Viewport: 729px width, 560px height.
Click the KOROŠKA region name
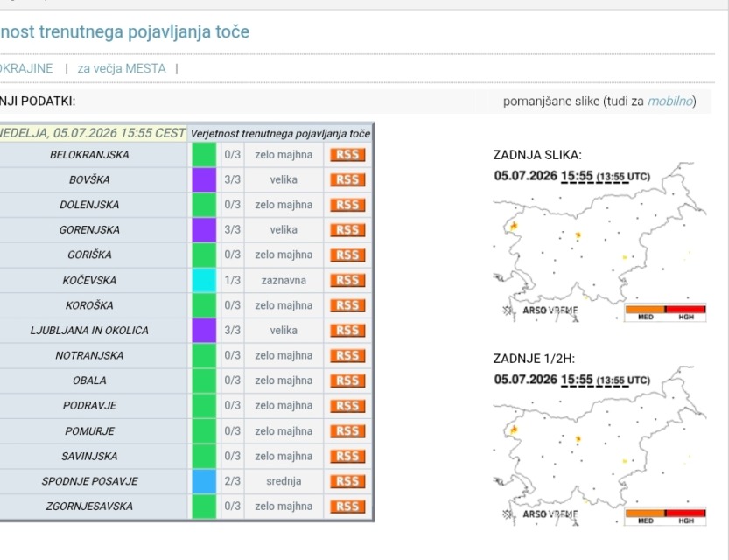89,305
